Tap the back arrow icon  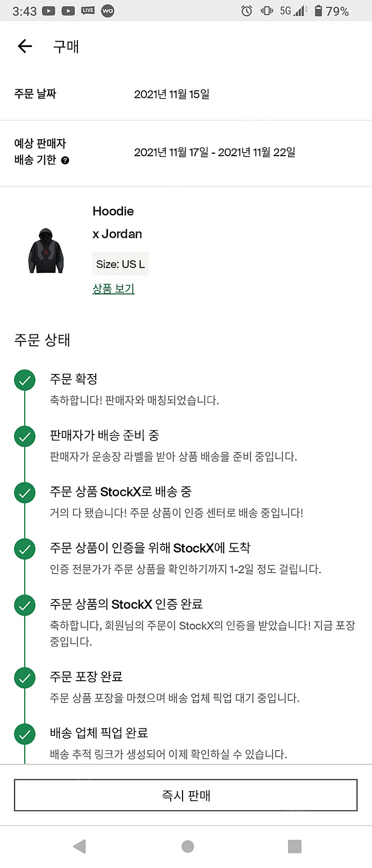pyautogui.click(x=25, y=46)
